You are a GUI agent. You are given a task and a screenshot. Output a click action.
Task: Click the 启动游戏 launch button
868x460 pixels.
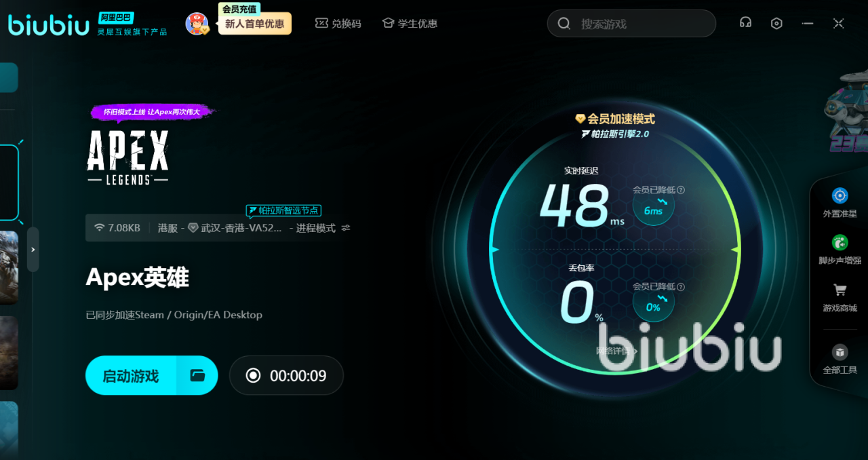coord(131,375)
